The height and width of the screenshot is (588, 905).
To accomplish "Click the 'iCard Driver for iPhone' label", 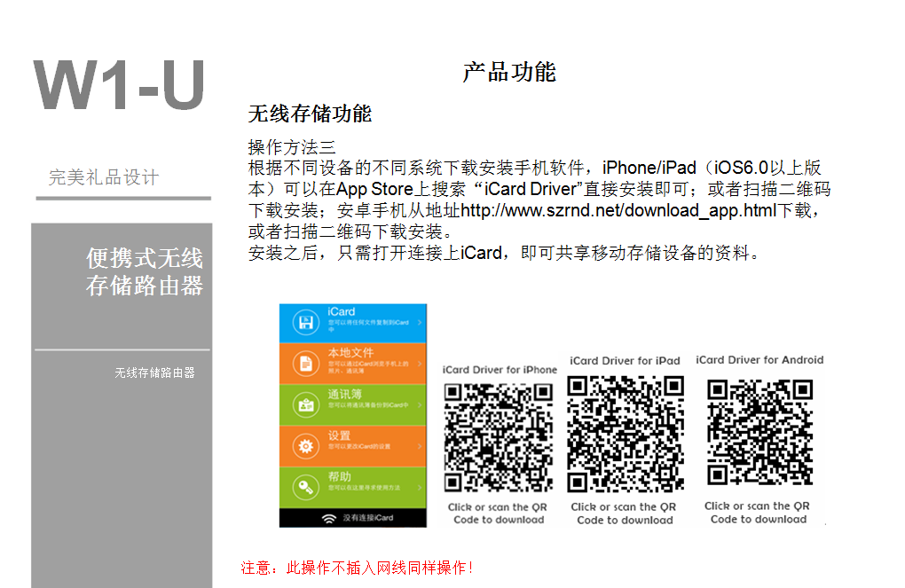I will point(500,370).
